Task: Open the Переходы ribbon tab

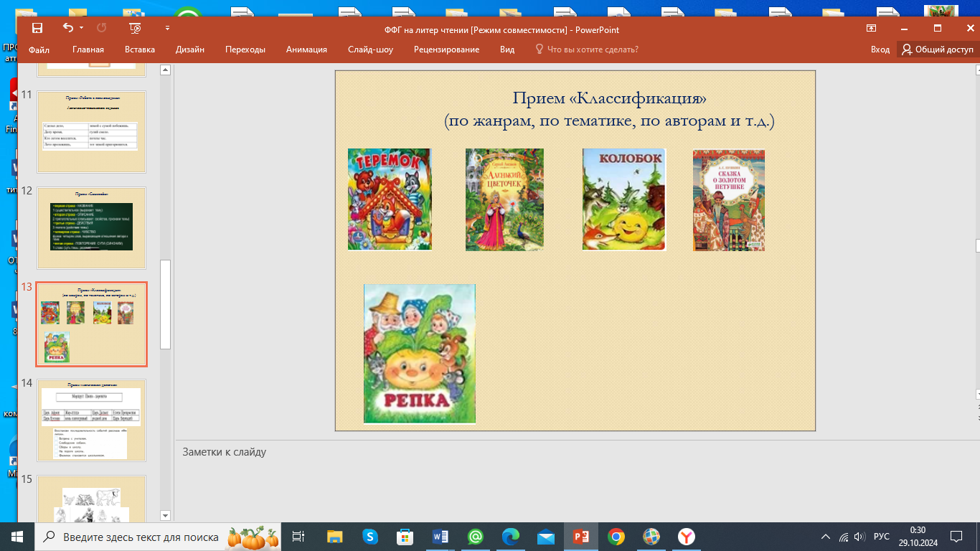Action: (245, 50)
